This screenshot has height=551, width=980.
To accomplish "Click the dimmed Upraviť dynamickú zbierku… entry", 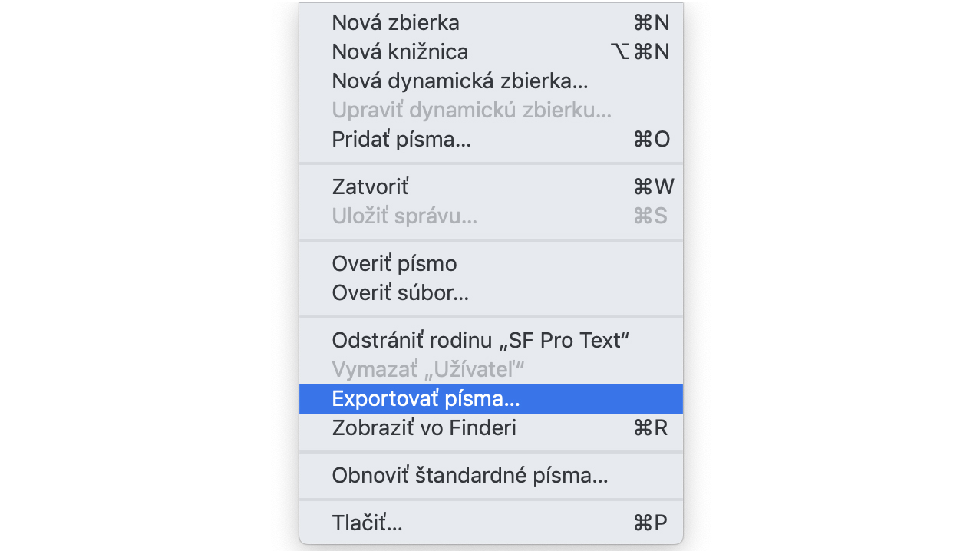I will 490,111.
